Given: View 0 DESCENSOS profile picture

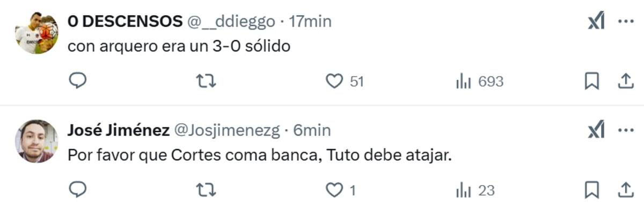Looking at the screenshot, I should coord(36,32).
